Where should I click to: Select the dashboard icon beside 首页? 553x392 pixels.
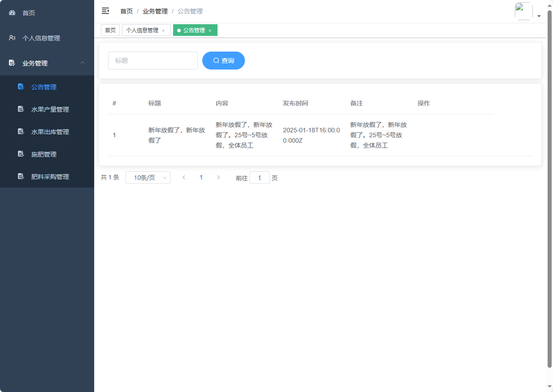tap(12, 13)
